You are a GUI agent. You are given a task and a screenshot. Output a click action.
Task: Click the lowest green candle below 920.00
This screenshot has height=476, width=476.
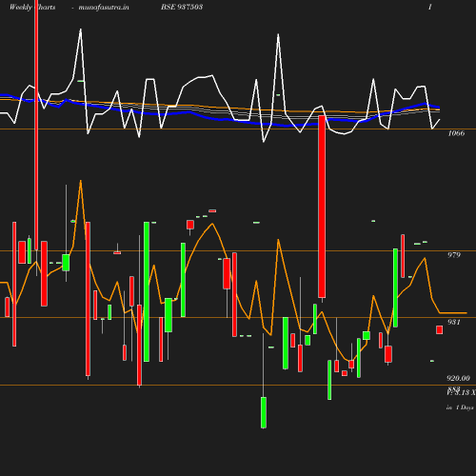point(264,412)
